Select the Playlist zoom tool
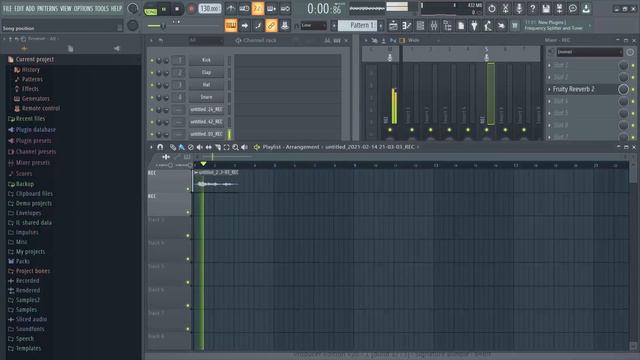This screenshot has height=360, width=640. click(236, 147)
